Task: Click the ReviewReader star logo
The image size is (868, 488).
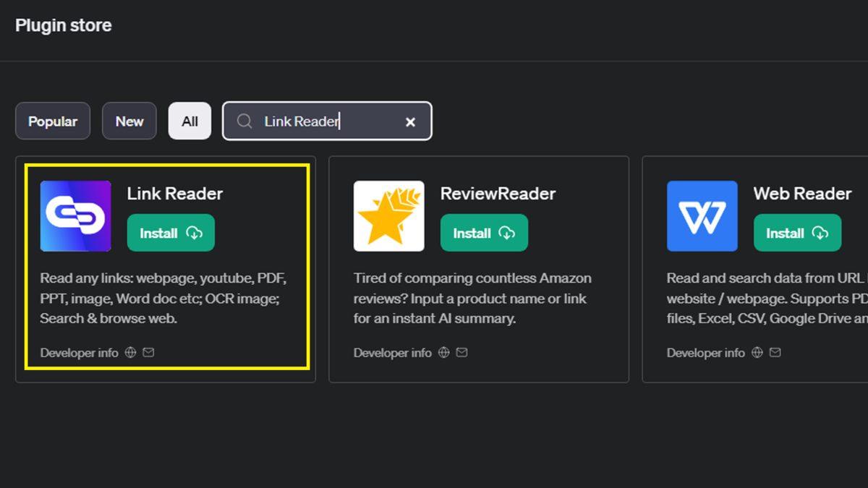Action: point(388,216)
